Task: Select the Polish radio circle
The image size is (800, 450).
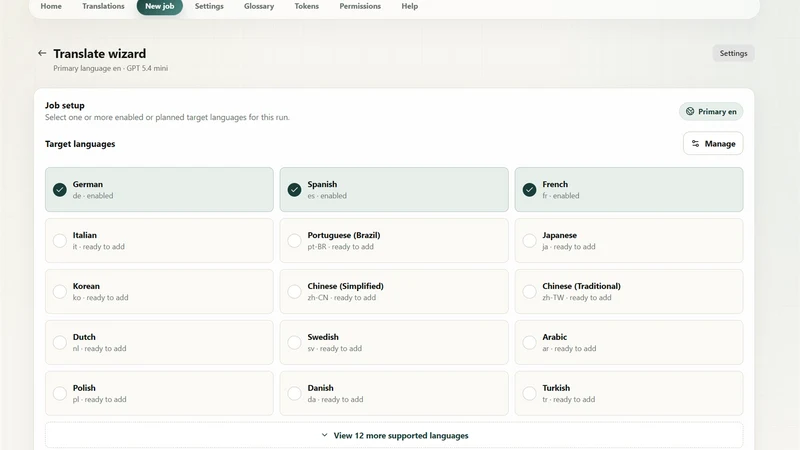Action: 60,393
